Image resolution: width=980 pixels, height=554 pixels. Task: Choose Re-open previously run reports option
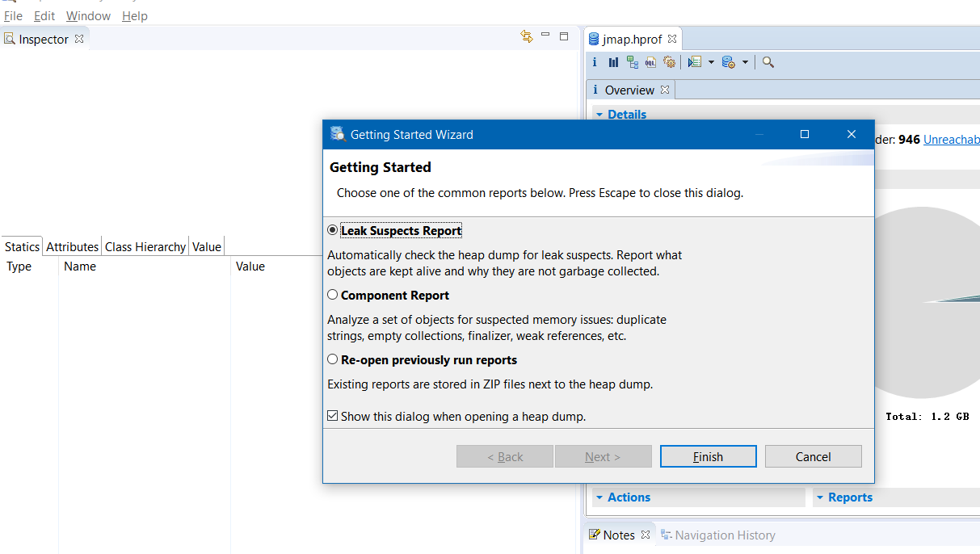pyautogui.click(x=333, y=359)
